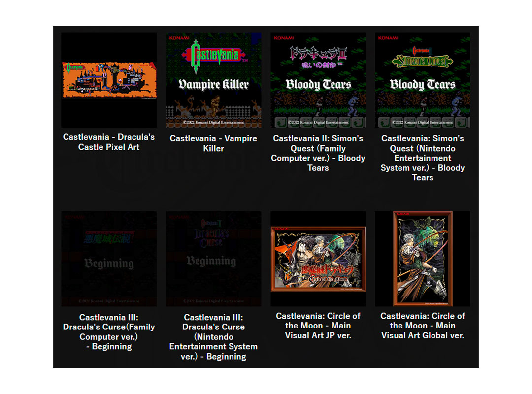
Task: Click the Dracula's Curse Family Computer Beginning link
Action: (108, 331)
